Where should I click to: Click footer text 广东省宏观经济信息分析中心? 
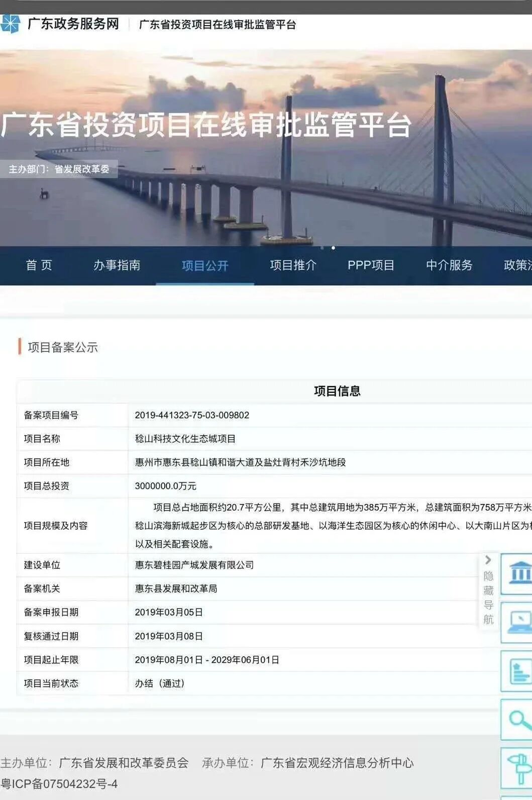pos(337,763)
